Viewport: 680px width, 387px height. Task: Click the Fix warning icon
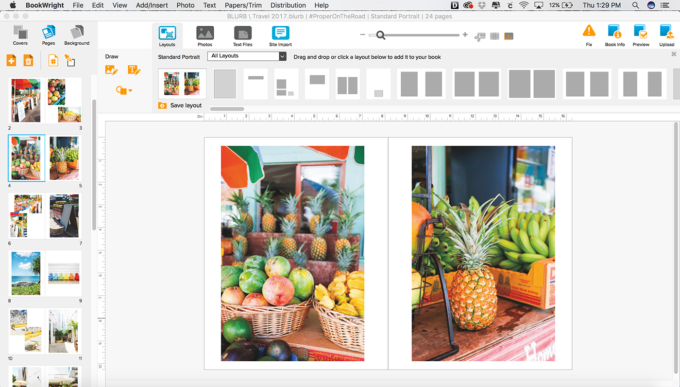click(x=589, y=35)
